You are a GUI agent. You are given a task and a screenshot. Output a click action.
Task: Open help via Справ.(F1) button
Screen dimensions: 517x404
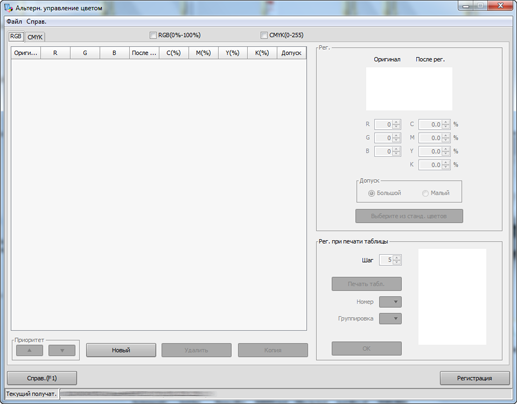42,378
